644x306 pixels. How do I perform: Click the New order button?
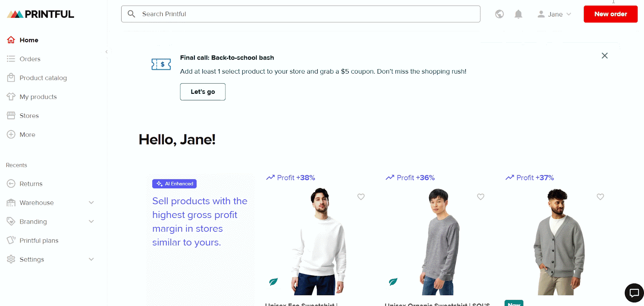point(610,14)
